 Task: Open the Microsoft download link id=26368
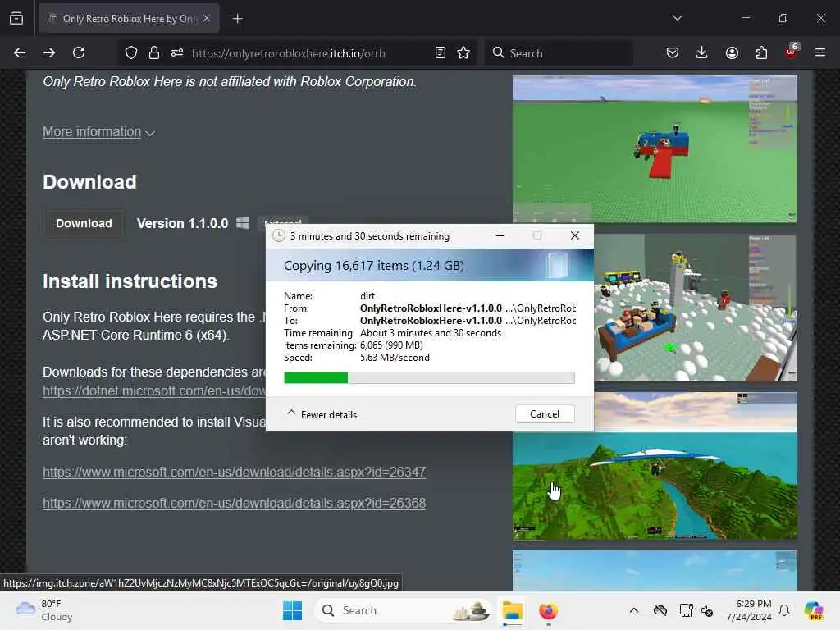tap(234, 503)
